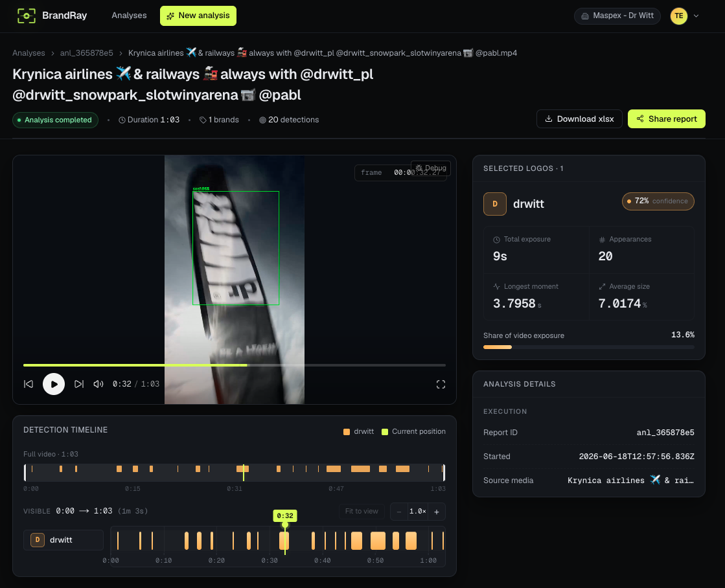Screen dimensions: 725x588
Task: Click the Total exposure 9s value
Action: coord(500,256)
